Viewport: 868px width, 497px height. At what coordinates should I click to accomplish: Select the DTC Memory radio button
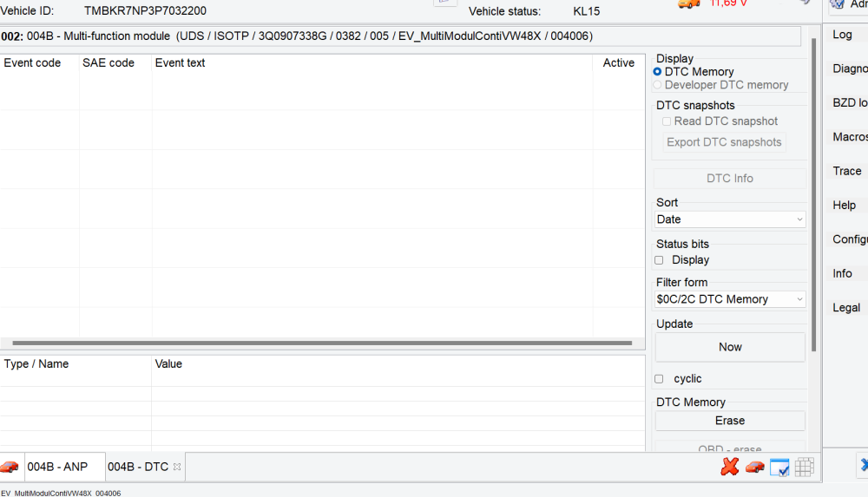pyautogui.click(x=657, y=71)
